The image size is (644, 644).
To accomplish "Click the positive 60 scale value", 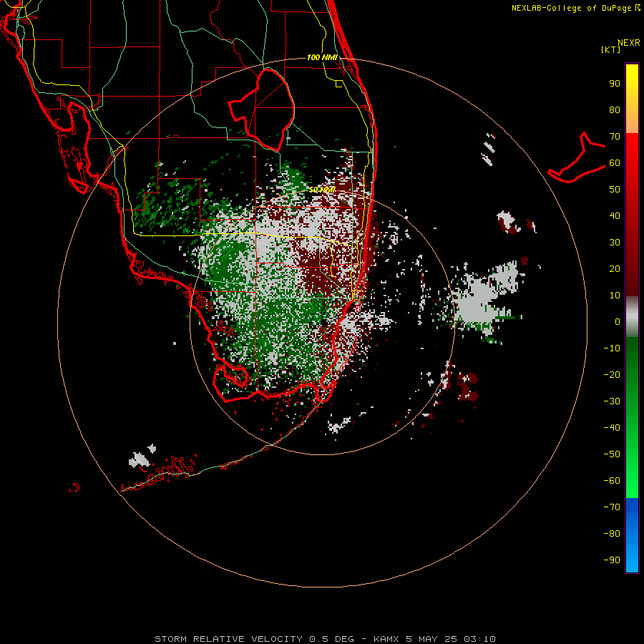I will (615, 163).
